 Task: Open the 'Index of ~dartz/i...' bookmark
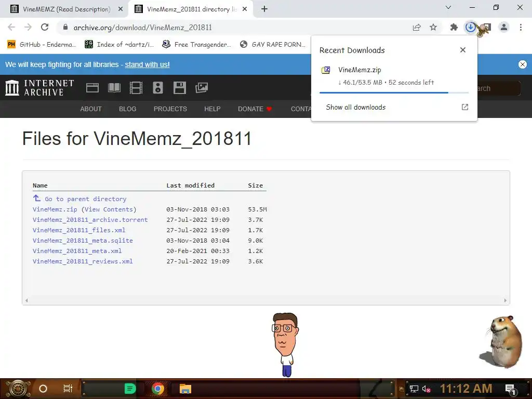(x=119, y=45)
